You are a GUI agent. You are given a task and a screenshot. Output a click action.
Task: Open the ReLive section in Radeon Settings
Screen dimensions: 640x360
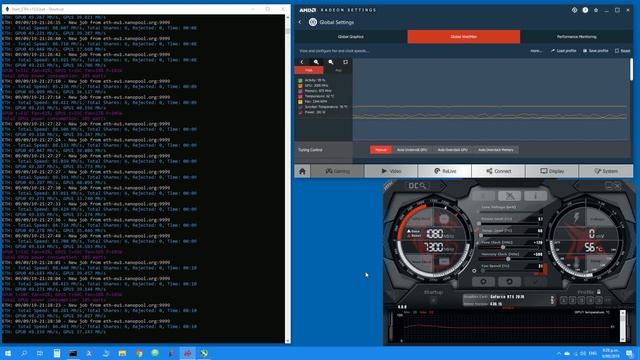444,171
